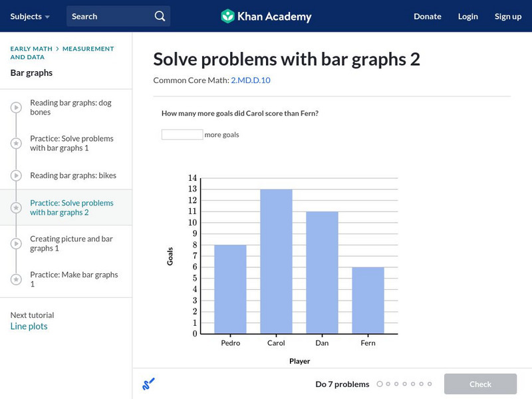Click the more goals answer input box
532x399 pixels.
(182, 134)
